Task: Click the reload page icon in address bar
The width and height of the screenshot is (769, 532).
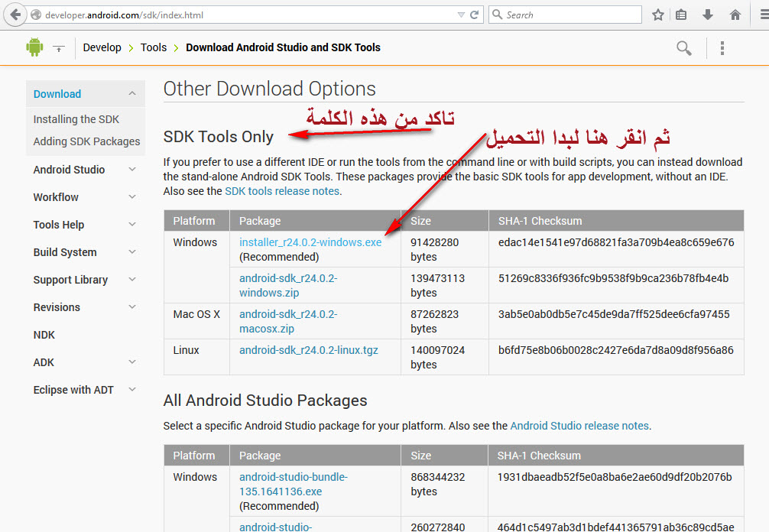Action: 474,15
